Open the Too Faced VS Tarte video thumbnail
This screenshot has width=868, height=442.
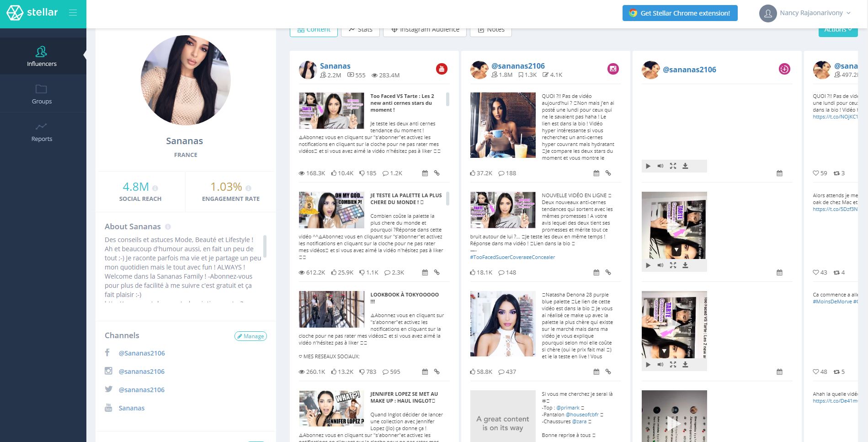tap(331, 111)
